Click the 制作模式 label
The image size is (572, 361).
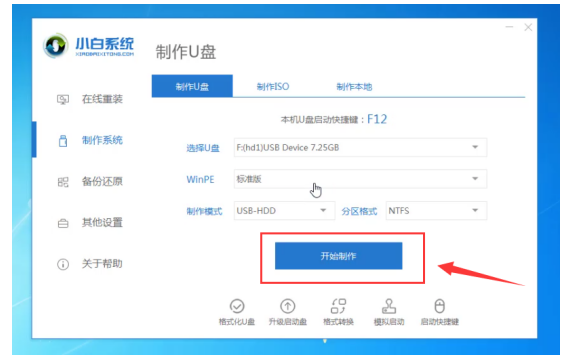(204, 211)
